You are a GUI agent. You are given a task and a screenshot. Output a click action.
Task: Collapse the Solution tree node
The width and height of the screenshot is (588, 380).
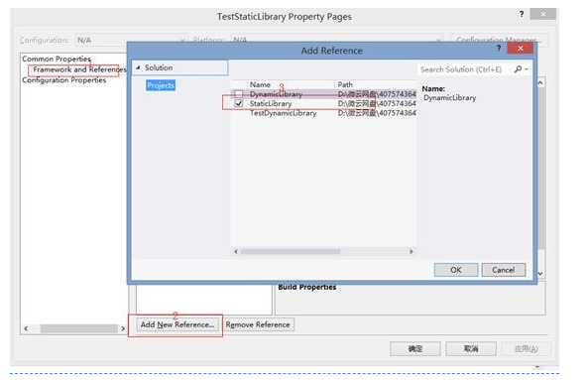click(x=138, y=67)
